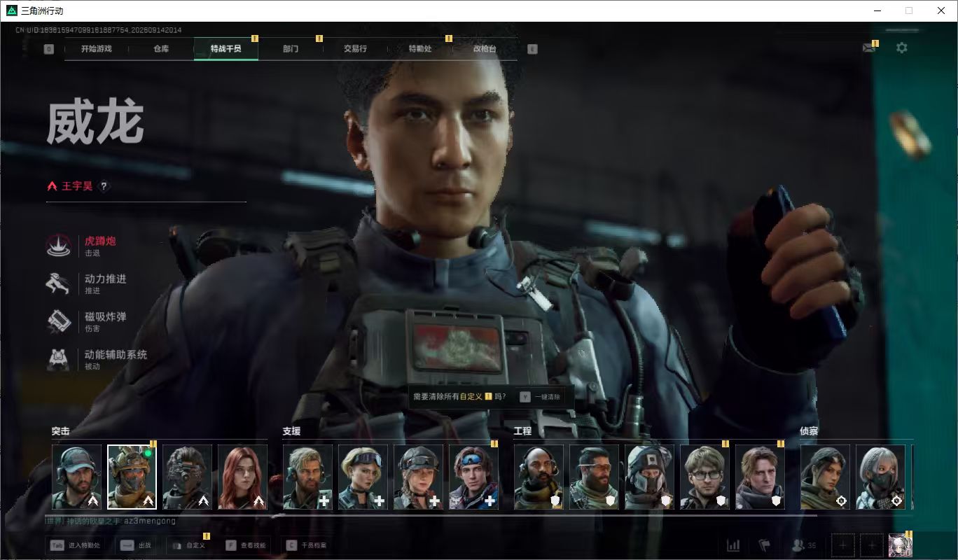Click the second empty plus squad slot
This screenshot has height=560, width=958.
[871, 545]
